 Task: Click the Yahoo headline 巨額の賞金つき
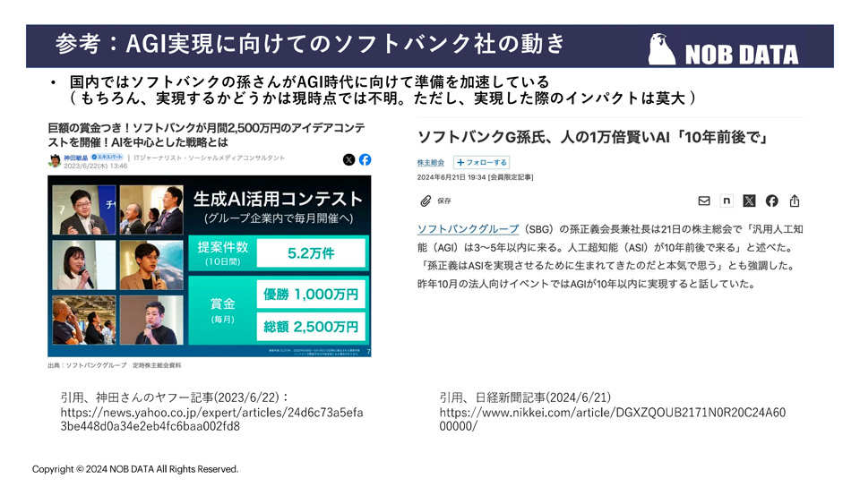[206, 135]
